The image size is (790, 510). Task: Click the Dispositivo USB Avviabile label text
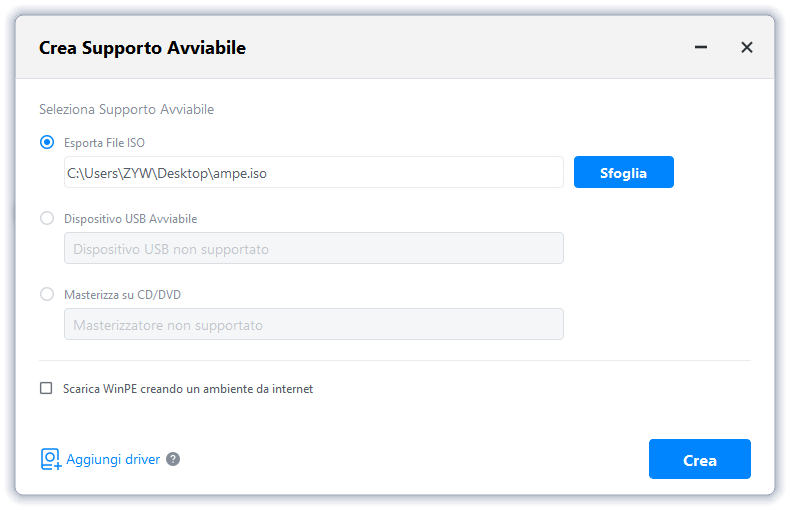pyautogui.click(x=130, y=218)
